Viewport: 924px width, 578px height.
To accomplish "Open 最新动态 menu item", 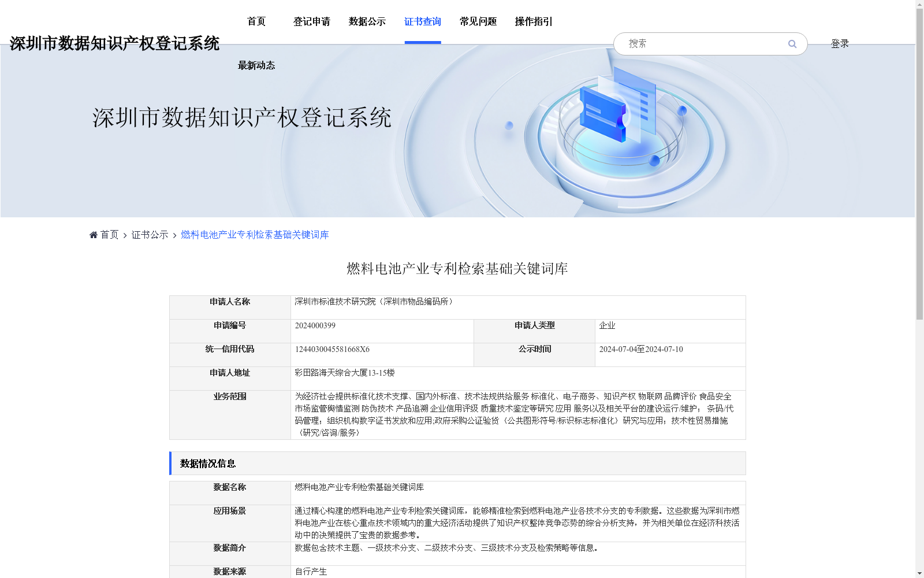I will pyautogui.click(x=256, y=65).
